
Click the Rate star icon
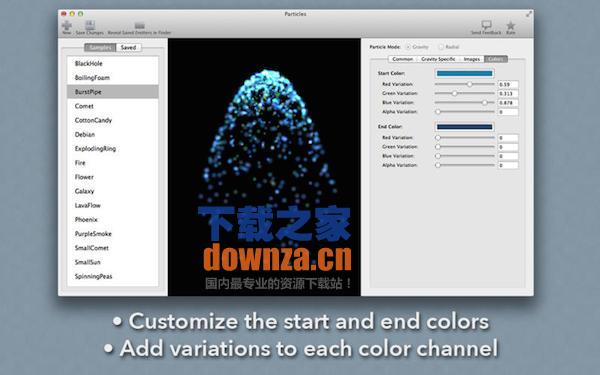point(510,26)
